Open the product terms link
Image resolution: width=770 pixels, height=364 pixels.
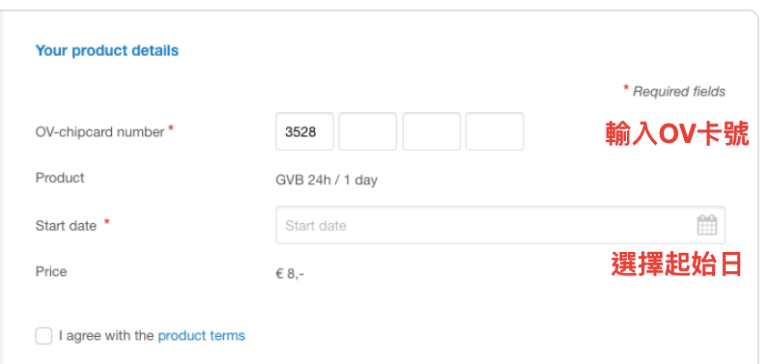coord(201,336)
